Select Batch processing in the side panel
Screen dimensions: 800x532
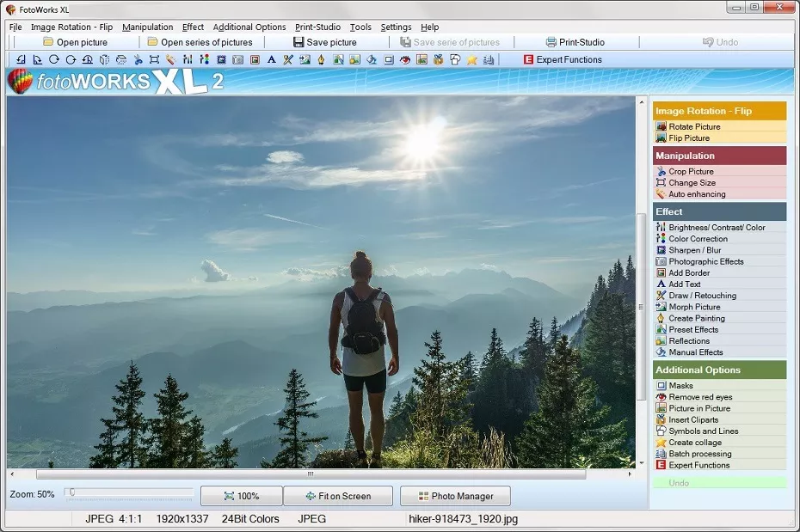click(x=699, y=454)
